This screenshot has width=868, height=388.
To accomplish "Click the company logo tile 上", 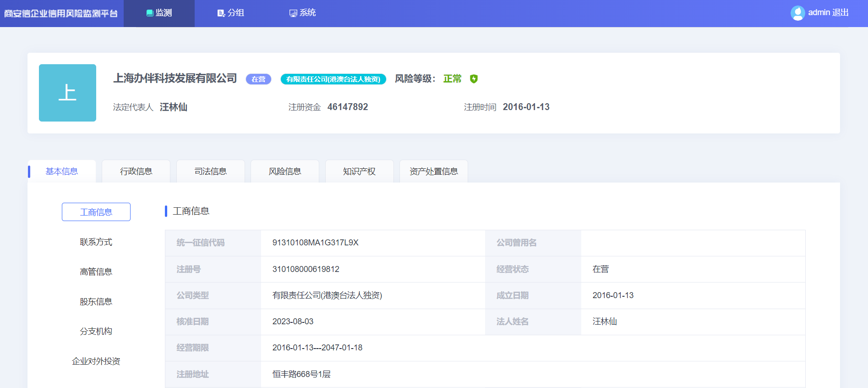I will pos(67,93).
